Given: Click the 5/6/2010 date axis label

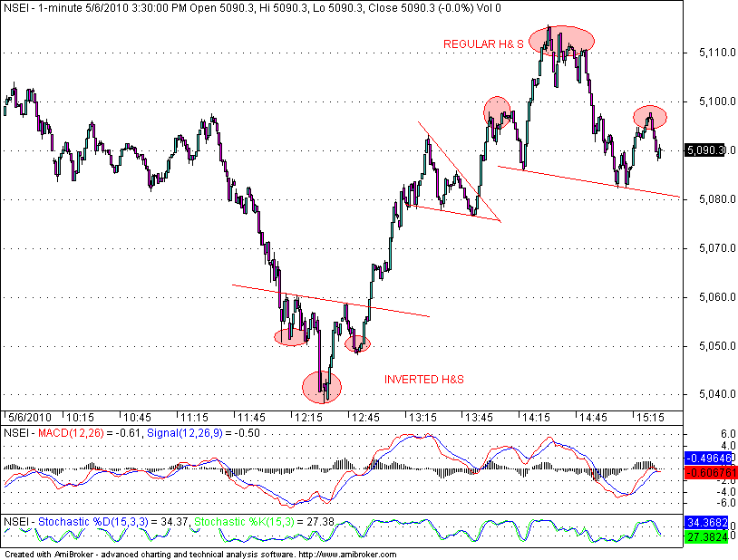Looking at the screenshot, I should 33,418.
